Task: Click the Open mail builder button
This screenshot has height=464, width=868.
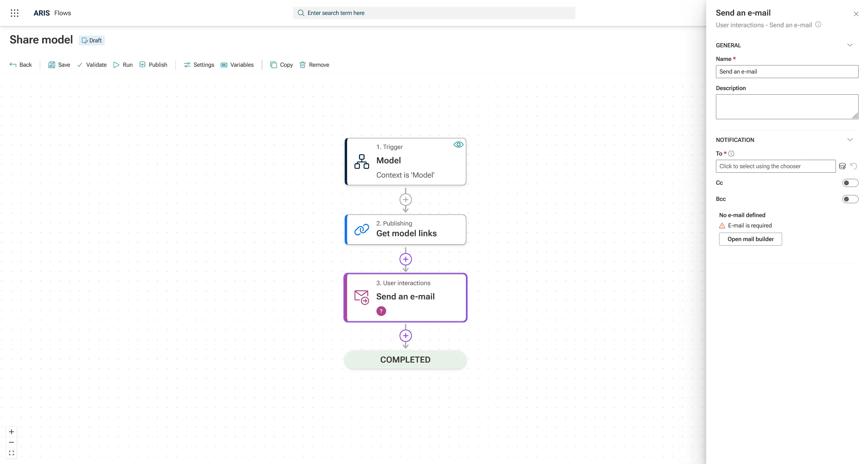Action: click(750, 239)
